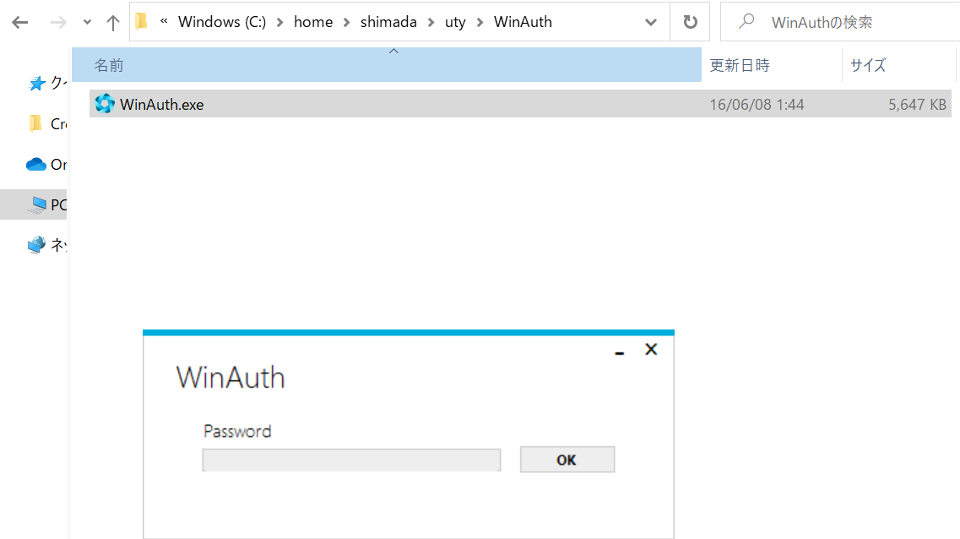This screenshot has width=960, height=539.
Task: Open the recent locations dropdown arrow
Action: [x=87, y=23]
